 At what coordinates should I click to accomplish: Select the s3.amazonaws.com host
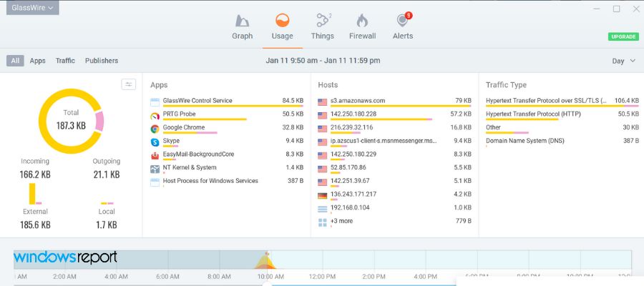pos(395,102)
